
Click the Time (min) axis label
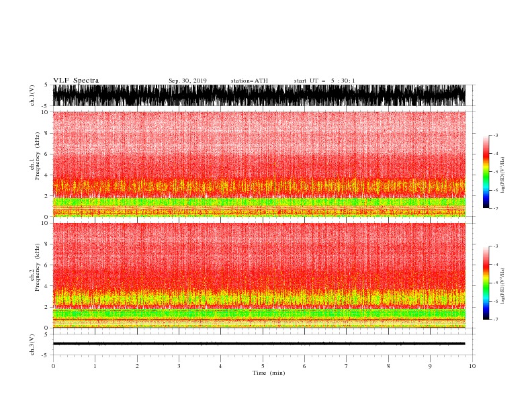pyautogui.click(x=269, y=373)
